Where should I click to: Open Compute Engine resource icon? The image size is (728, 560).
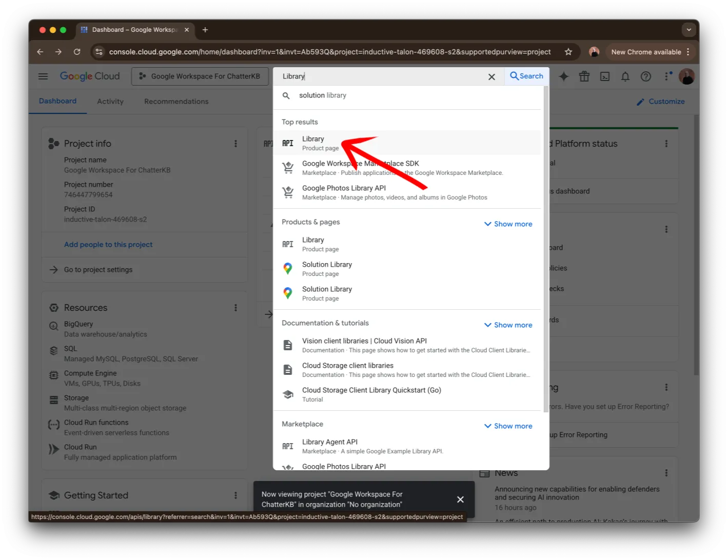(54, 375)
